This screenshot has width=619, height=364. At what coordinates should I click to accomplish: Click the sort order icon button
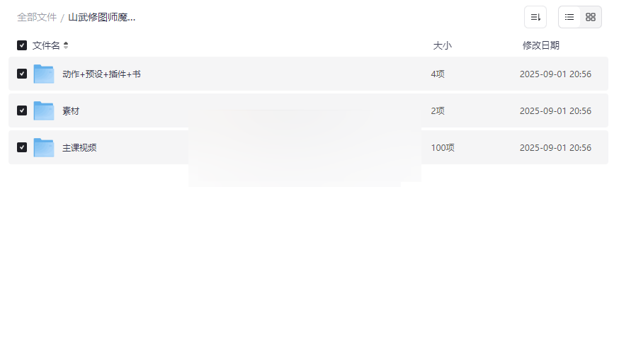tap(535, 17)
